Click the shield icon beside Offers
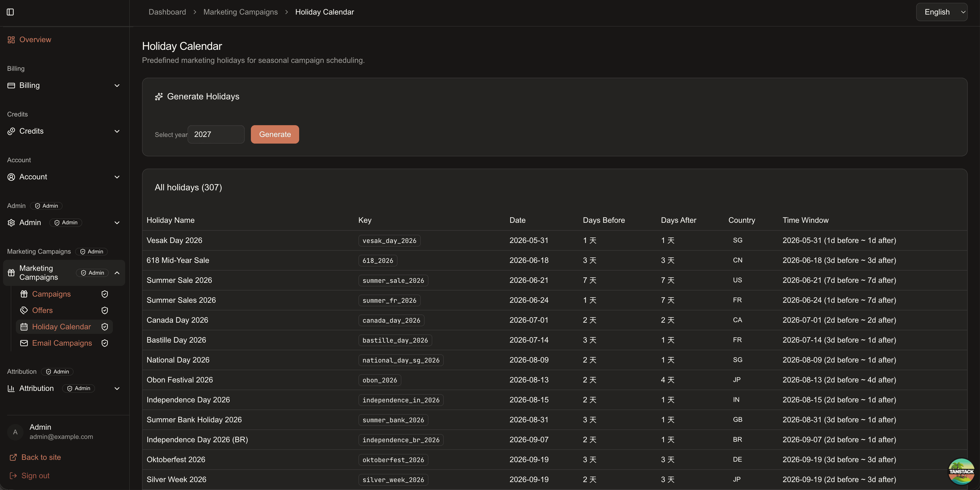This screenshot has width=980, height=490. (x=105, y=310)
